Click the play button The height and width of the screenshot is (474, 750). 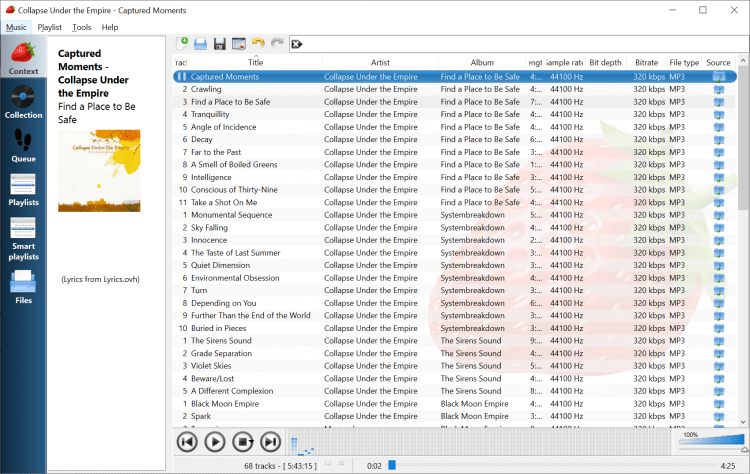tap(215, 442)
